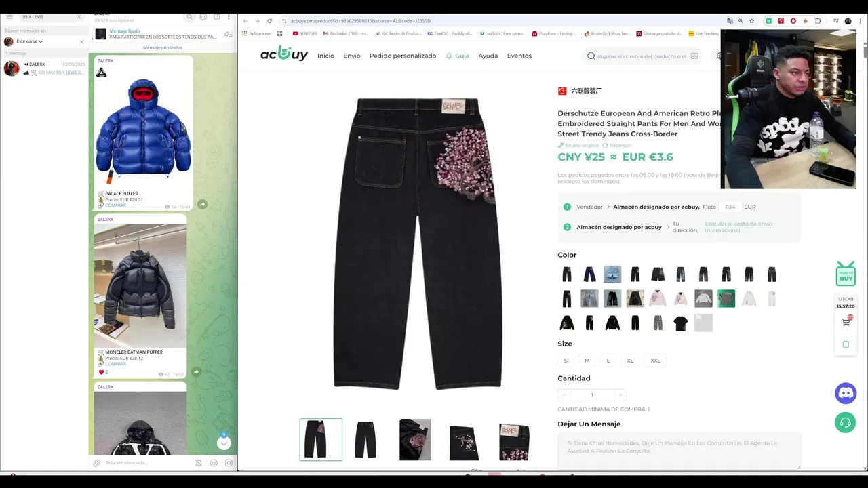Open the pinned messages list icon
Screen dimensions: 868x488
tap(229, 34)
